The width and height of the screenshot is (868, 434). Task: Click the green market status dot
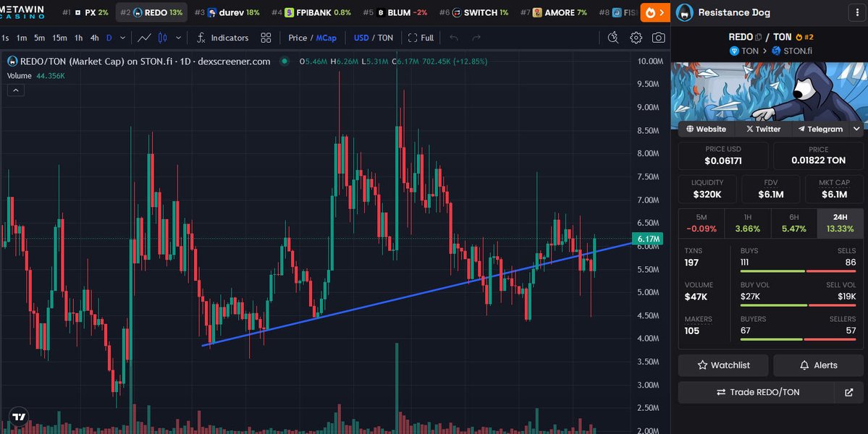(x=285, y=61)
